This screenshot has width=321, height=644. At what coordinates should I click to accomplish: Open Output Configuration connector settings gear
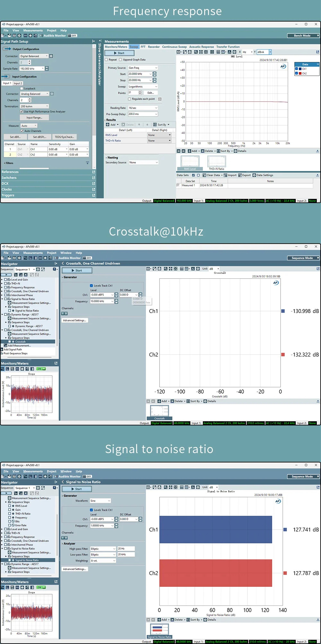[x=51, y=56]
